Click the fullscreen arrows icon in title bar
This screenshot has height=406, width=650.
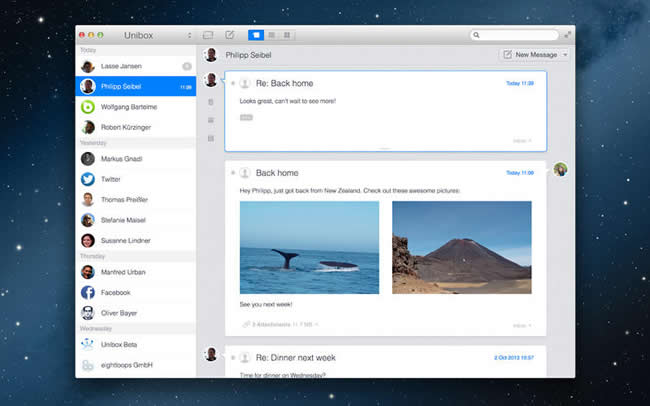[567, 35]
